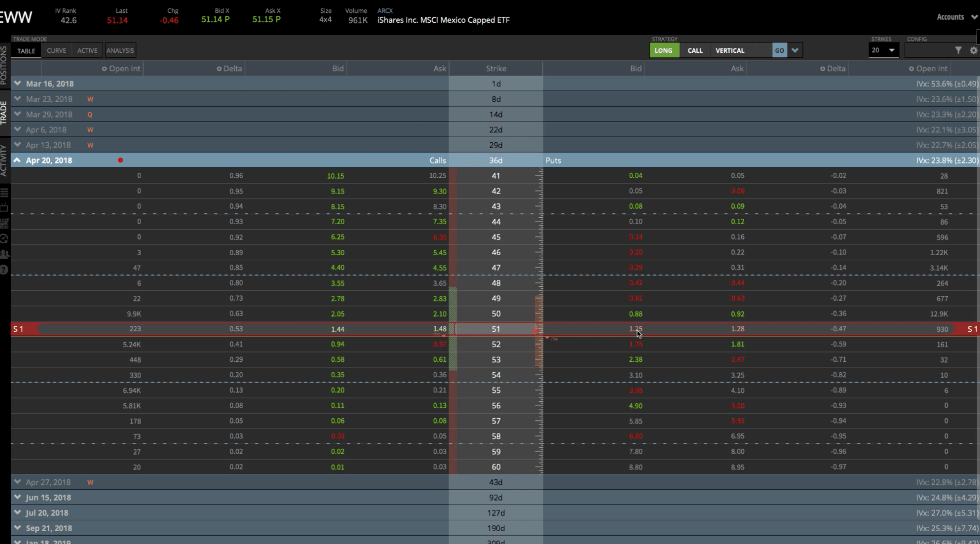Click the red dot marker on Apr 20, 2018

(x=120, y=160)
